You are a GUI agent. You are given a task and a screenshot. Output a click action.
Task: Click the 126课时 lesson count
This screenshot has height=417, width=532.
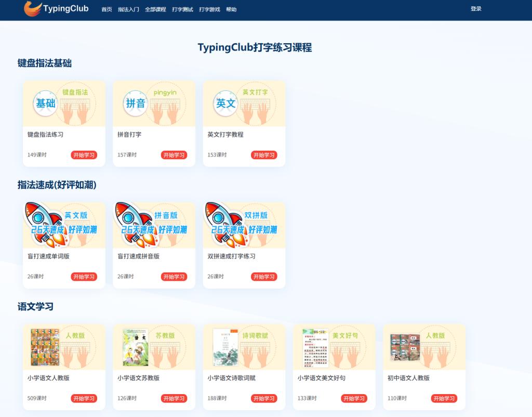point(127,398)
